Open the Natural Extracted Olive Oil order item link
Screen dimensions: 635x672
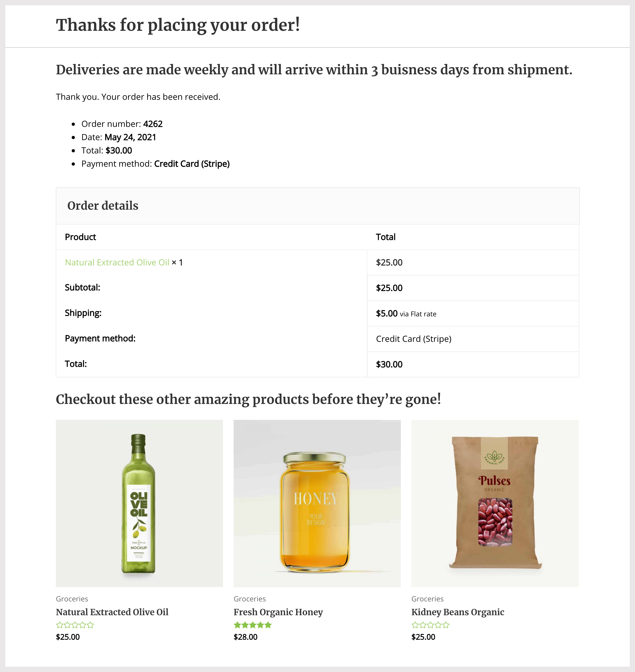(117, 262)
